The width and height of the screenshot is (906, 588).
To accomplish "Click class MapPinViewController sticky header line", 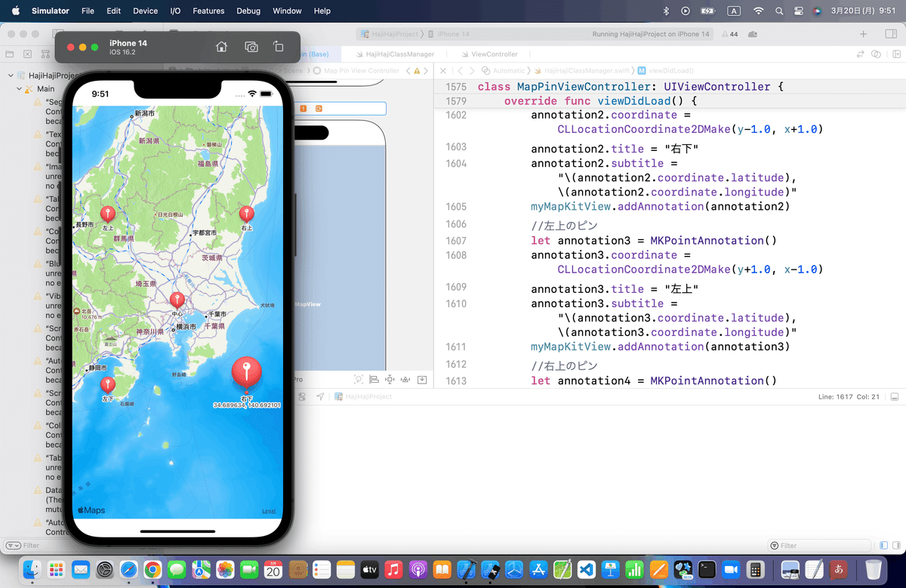I will coord(630,87).
